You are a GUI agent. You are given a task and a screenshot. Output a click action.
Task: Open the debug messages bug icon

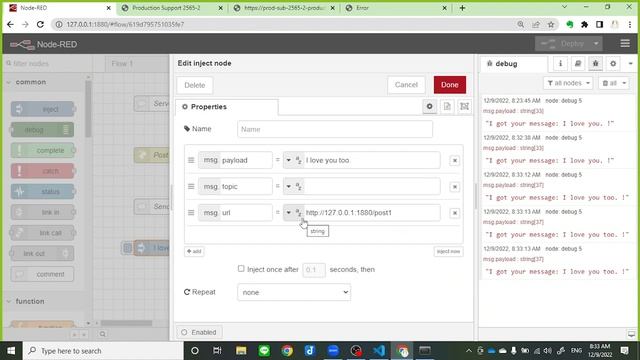point(596,64)
